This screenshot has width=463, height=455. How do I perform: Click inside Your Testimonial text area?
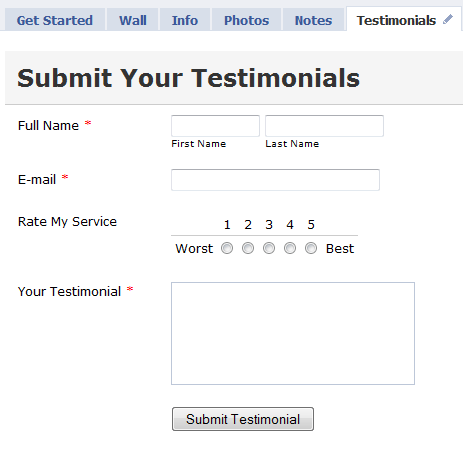tap(293, 333)
